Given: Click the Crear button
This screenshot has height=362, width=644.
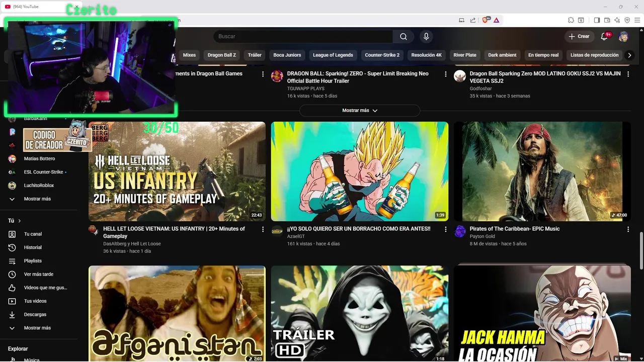Looking at the screenshot, I should pos(579,36).
